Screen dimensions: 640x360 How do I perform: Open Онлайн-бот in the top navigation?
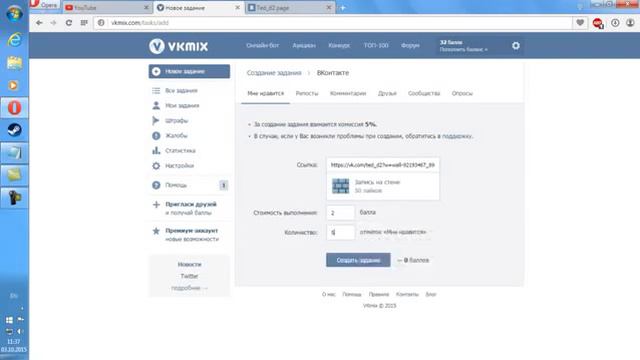(x=262, y=45)
